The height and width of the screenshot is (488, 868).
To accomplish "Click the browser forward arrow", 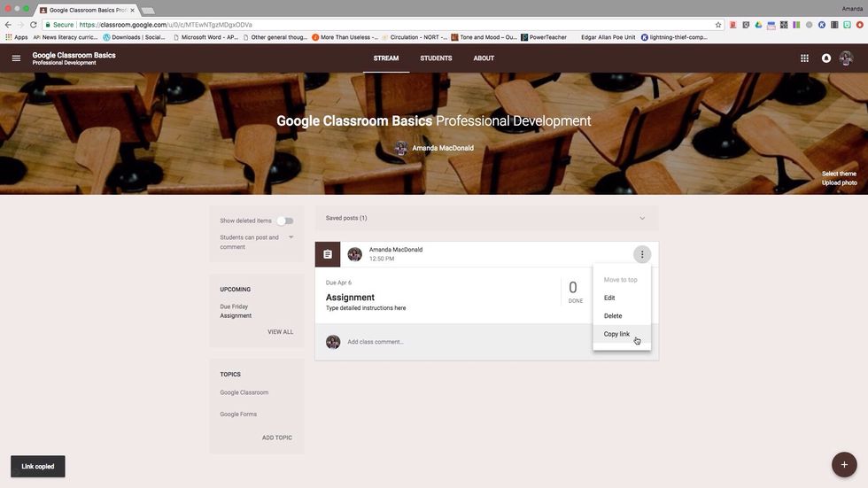I will (x=20, y=25).
